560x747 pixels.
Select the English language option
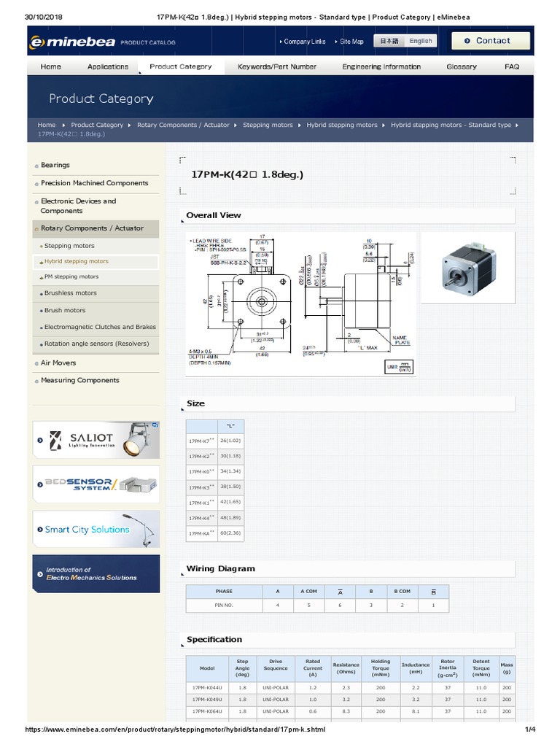pos(421,41)
